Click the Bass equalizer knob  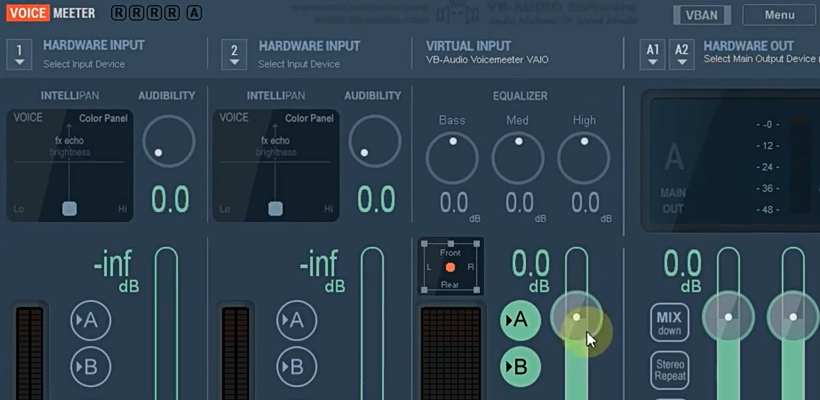click(452, 157)
